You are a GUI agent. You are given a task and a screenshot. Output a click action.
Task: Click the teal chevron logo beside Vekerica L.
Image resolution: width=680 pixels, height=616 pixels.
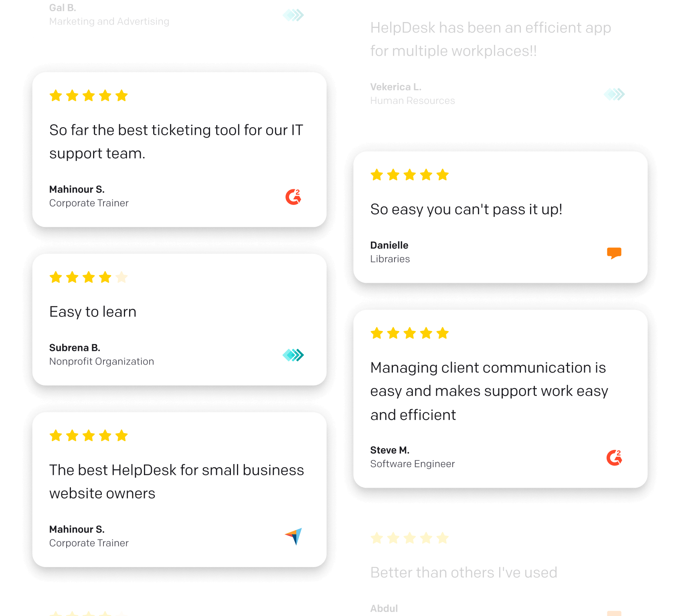click(x=614, y=94)
